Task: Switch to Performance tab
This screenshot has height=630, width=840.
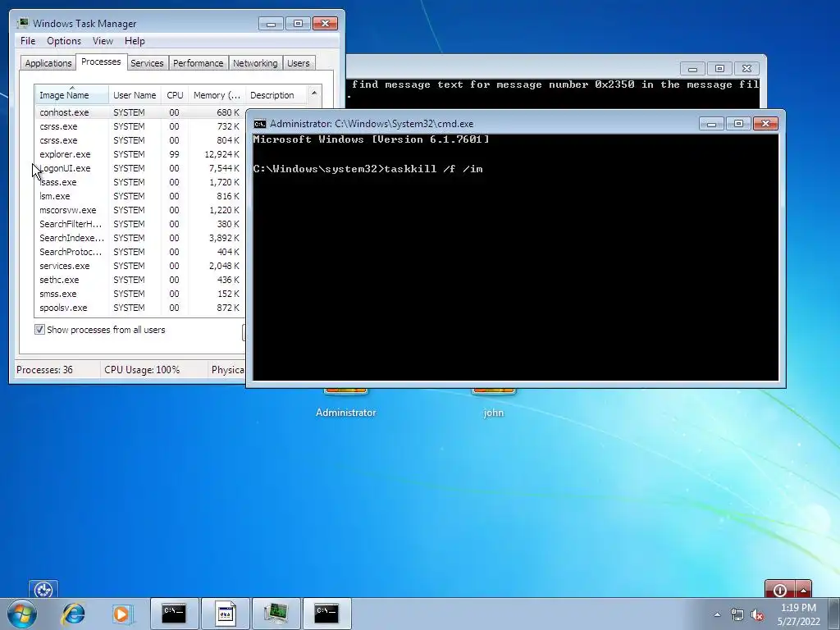Action: (x=199, y=63)
